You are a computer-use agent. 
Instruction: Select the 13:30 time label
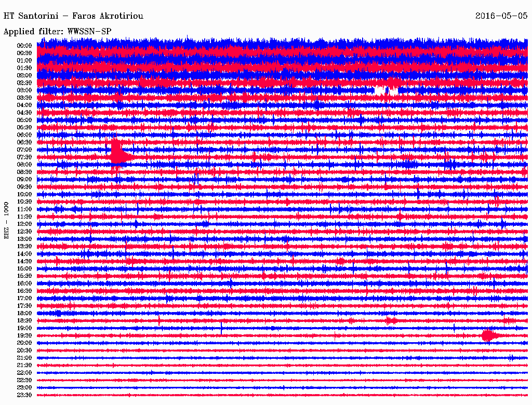pos(24,247)
